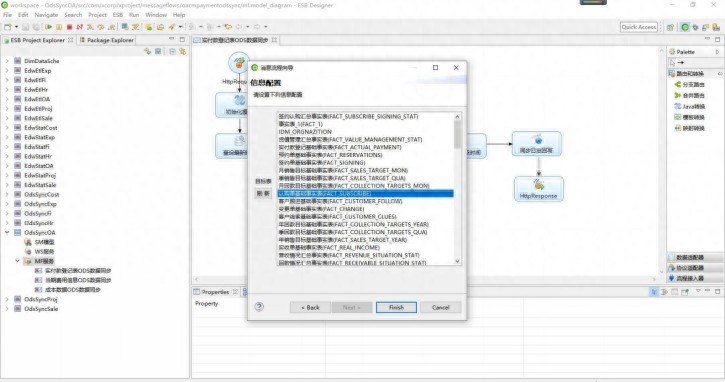Open the 流程接入器 palette drawer
Screen dimensions: 725x382
point(695,278)
